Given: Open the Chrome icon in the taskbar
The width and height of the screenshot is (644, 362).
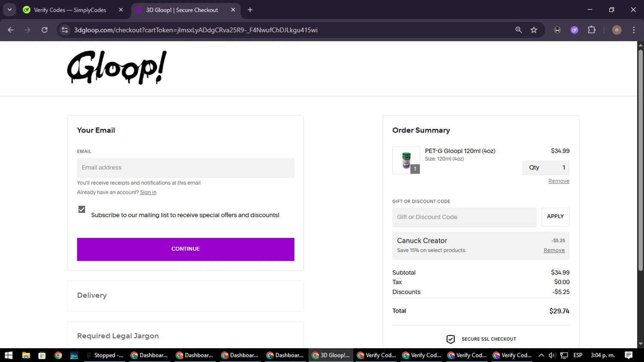Looking at the screenshot, I should point(58,355).
